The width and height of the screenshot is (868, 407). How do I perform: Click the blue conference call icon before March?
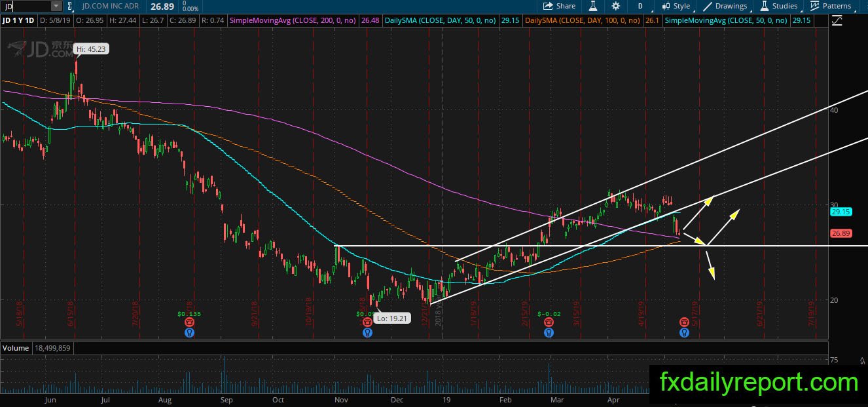[549, 332]
